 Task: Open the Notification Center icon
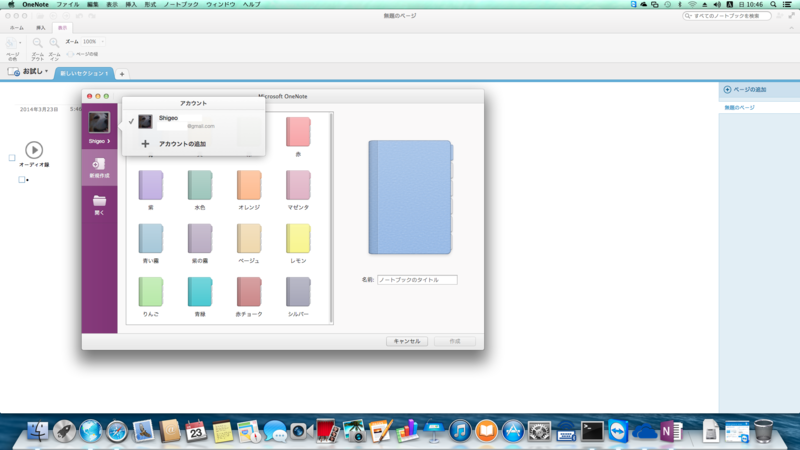(788, 4)
